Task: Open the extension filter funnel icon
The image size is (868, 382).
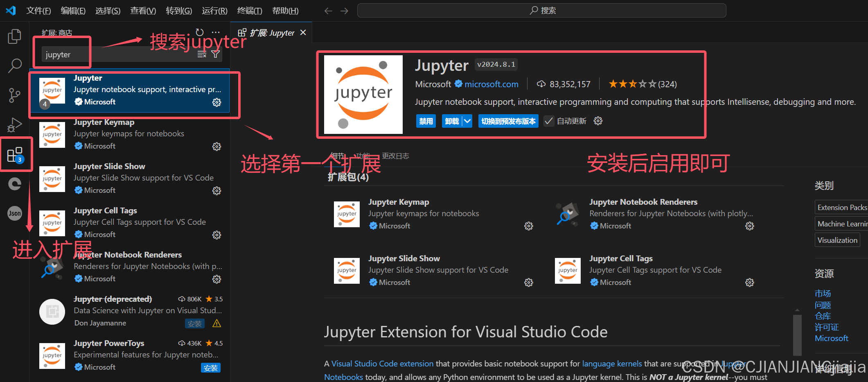Action: coord(216,54)
